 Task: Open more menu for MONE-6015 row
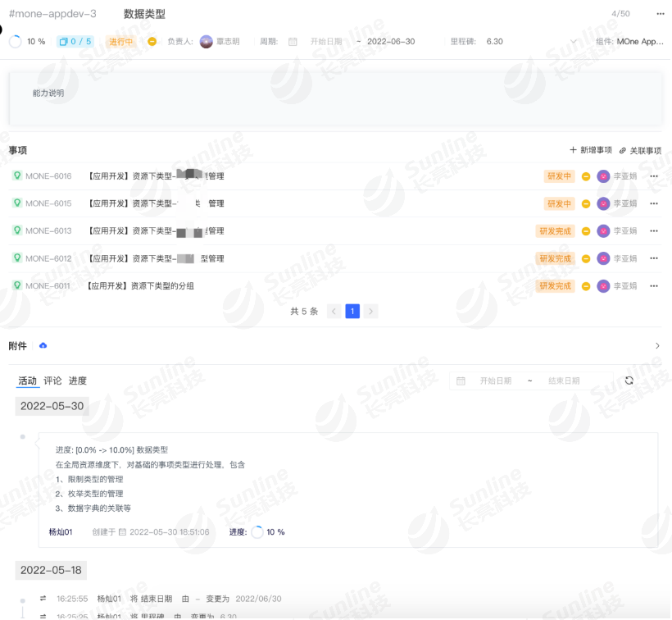[x=654, y=203]
